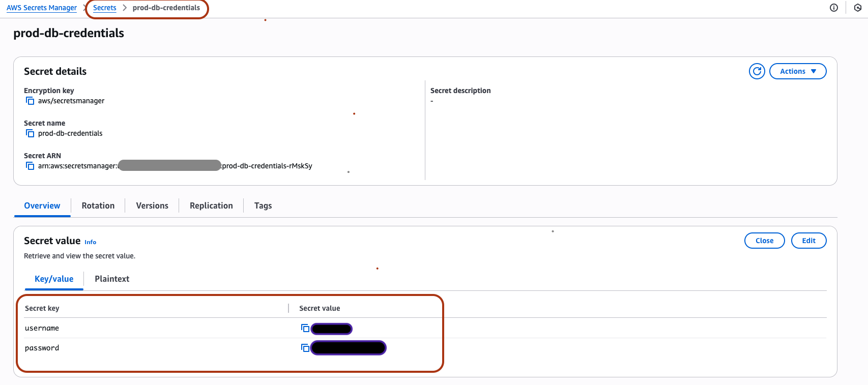Open the info panel icon in header
This screenshot has width=868, height=385.
tap(834, 8)
